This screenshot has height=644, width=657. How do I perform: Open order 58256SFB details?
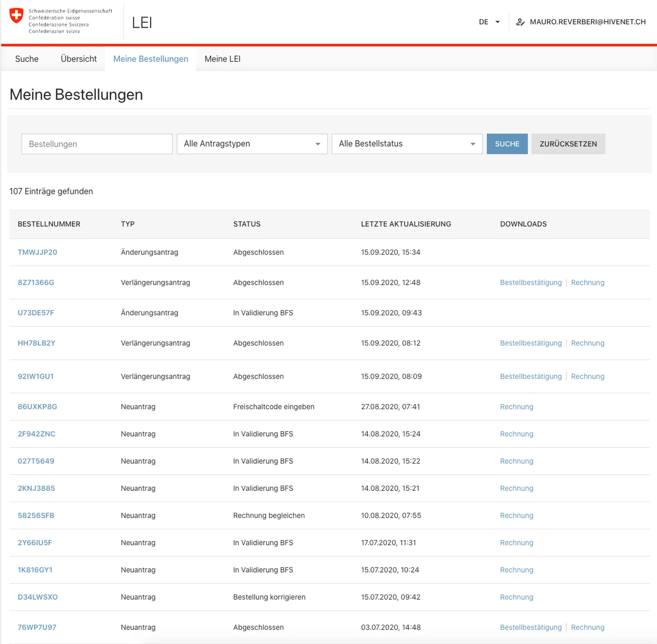36,515
